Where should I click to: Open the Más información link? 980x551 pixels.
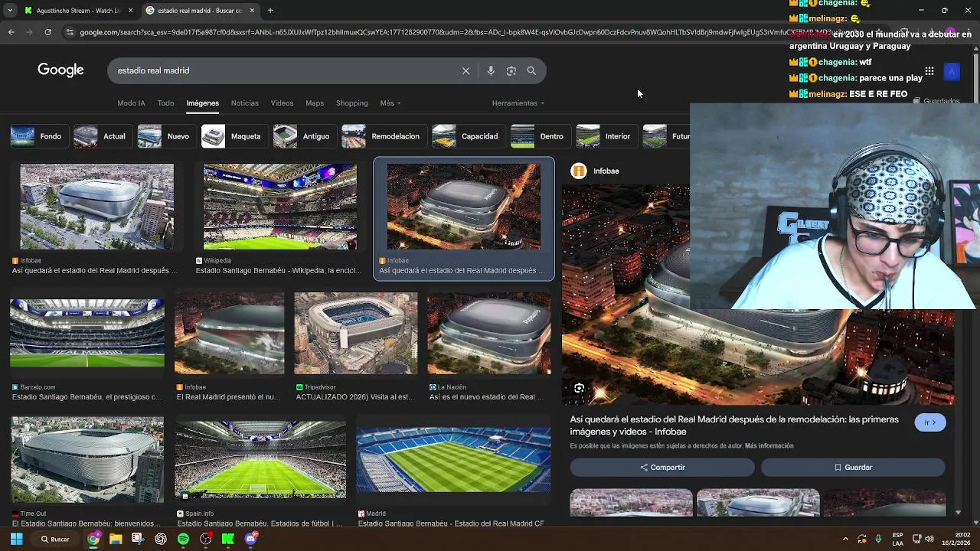[x=769, y=445]
